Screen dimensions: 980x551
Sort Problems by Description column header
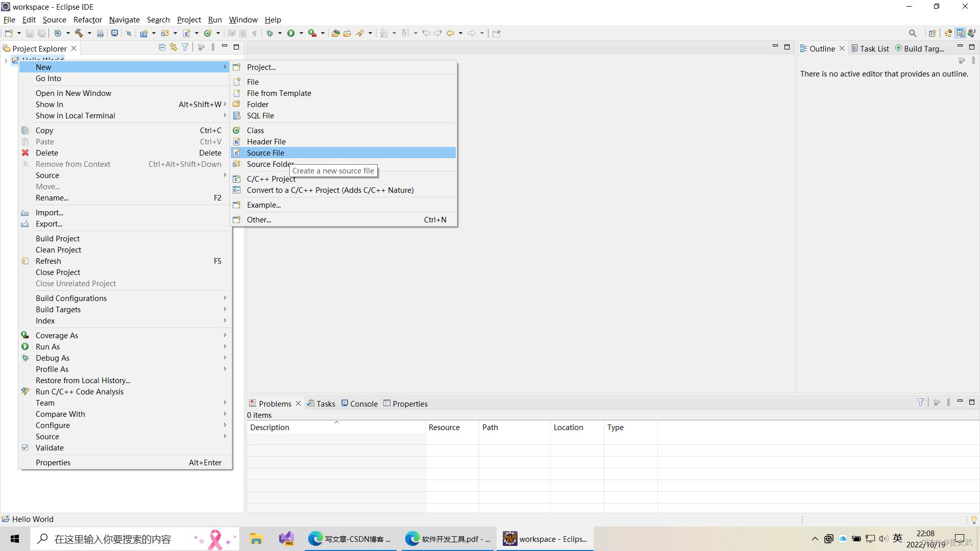(x=336, y=427)
